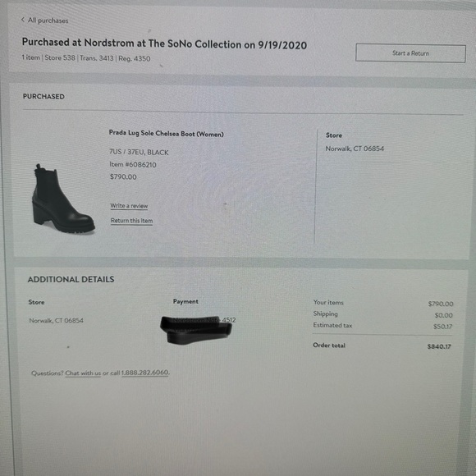Click the Write a review link
476x476 pixels.
click(x=129, y=206)
